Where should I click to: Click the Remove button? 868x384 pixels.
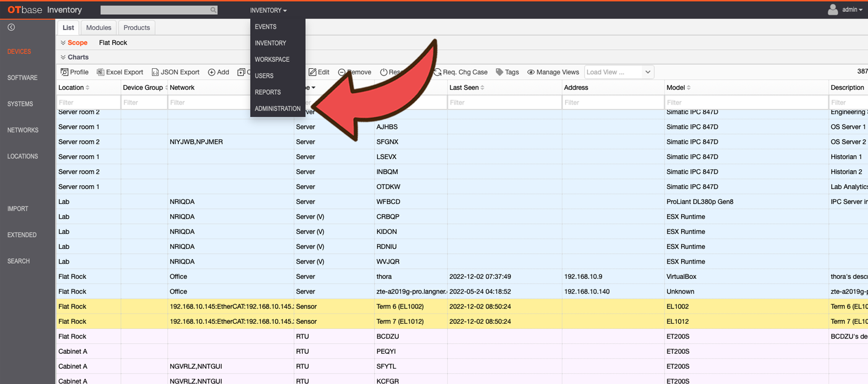pyautogui.click(x=354, y=72)
